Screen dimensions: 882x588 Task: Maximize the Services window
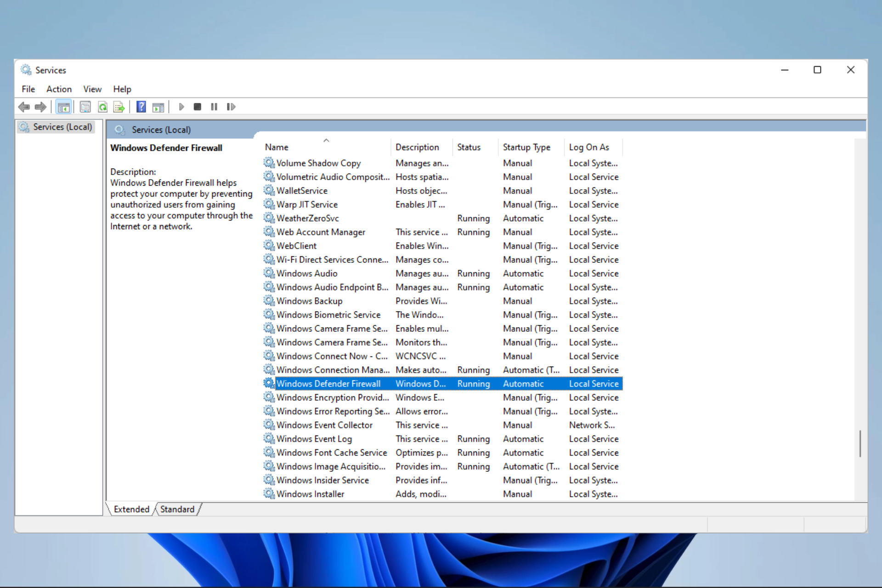[x=817, y=70]
